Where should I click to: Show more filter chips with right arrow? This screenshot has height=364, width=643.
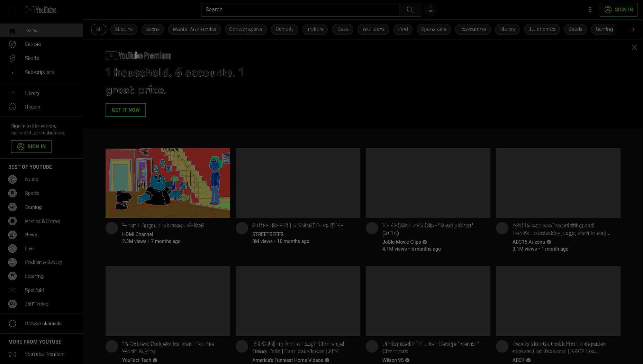coord(633,29)
